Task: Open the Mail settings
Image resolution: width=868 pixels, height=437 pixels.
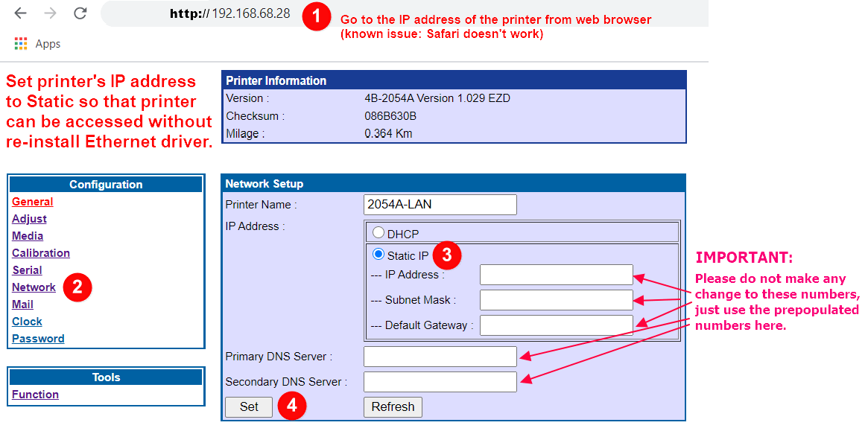Action: tap(22, 304)
